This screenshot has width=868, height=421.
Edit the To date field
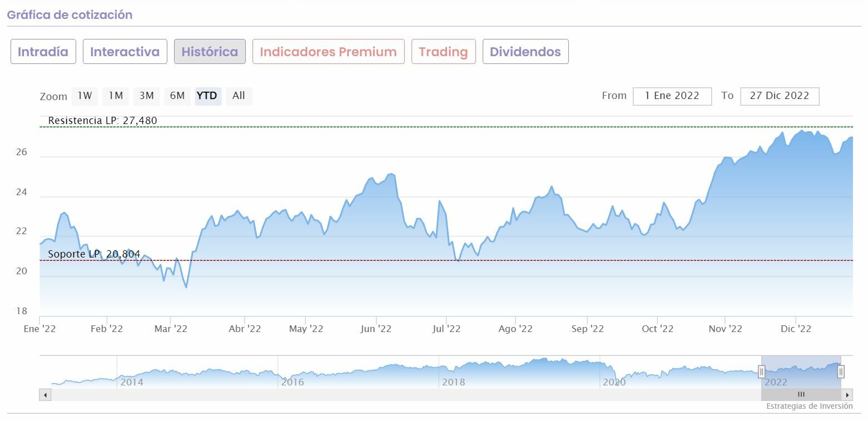click(x=779, y=96)
